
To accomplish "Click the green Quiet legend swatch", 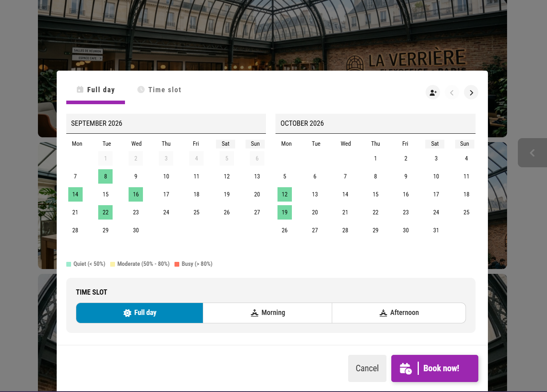I will [x=69, y=264].
